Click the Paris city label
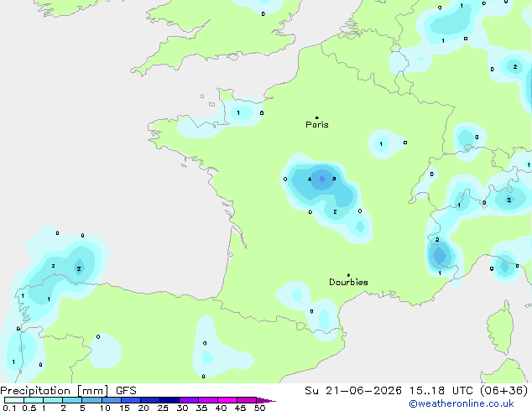The image size is (532, 411). click(317, 125)
